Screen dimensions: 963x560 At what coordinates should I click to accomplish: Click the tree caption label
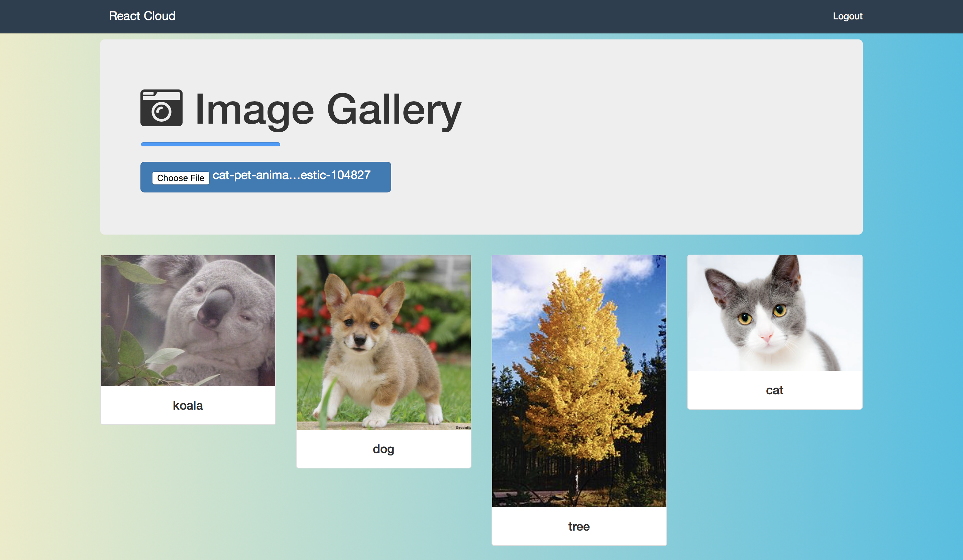579,526
